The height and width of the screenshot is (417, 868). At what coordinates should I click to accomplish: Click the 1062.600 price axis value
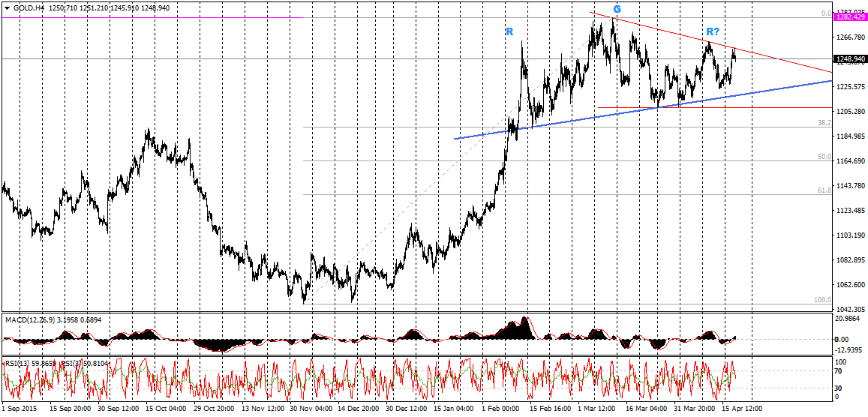click(x=849, y=285)
